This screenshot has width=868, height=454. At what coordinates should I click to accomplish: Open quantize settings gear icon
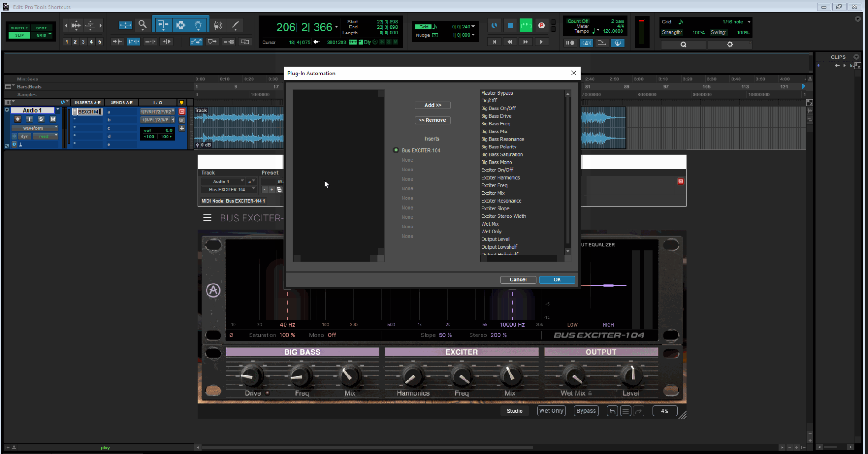point(730,45)
